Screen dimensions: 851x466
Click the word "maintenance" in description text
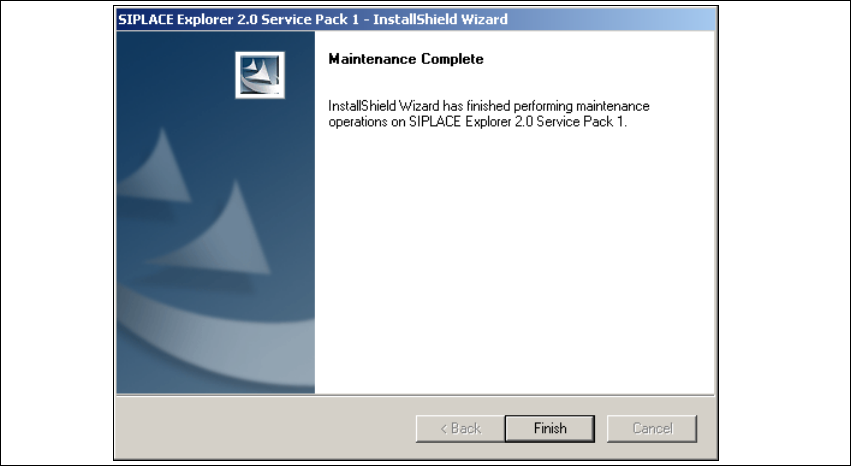pyautogui.click(x=613, y=106)
